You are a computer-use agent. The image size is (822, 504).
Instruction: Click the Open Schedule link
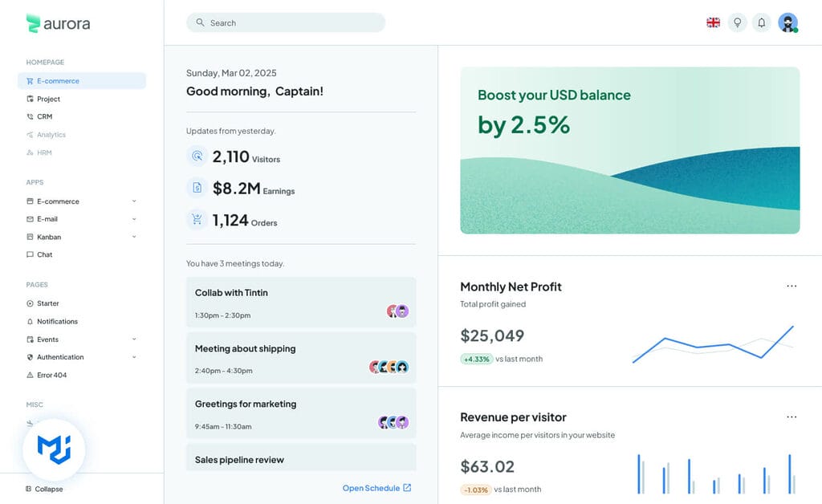pos(376,488)
